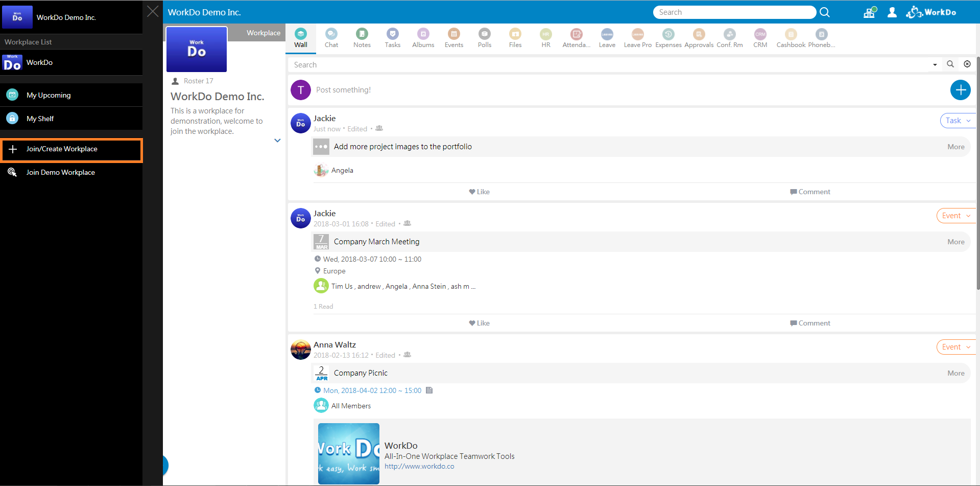Click the 1 Read count text
The height and width of the screenshot is (486, 980).
(x=323, y=306)
